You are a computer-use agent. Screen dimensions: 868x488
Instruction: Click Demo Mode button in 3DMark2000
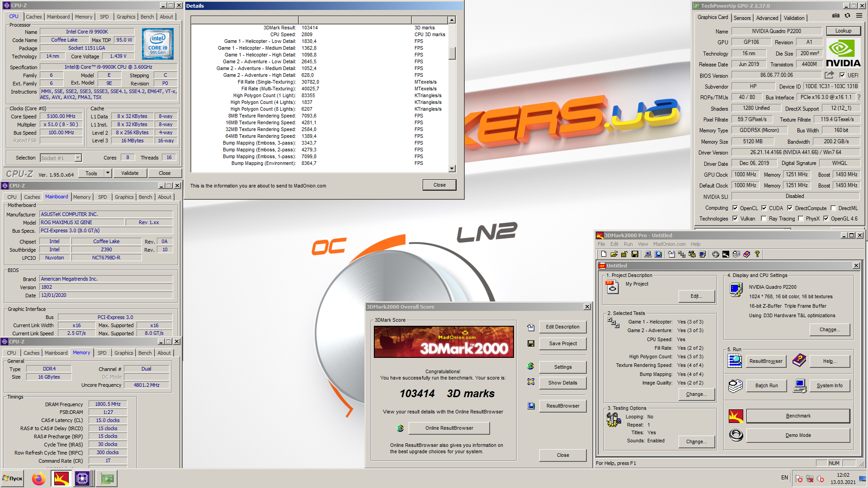798,436
